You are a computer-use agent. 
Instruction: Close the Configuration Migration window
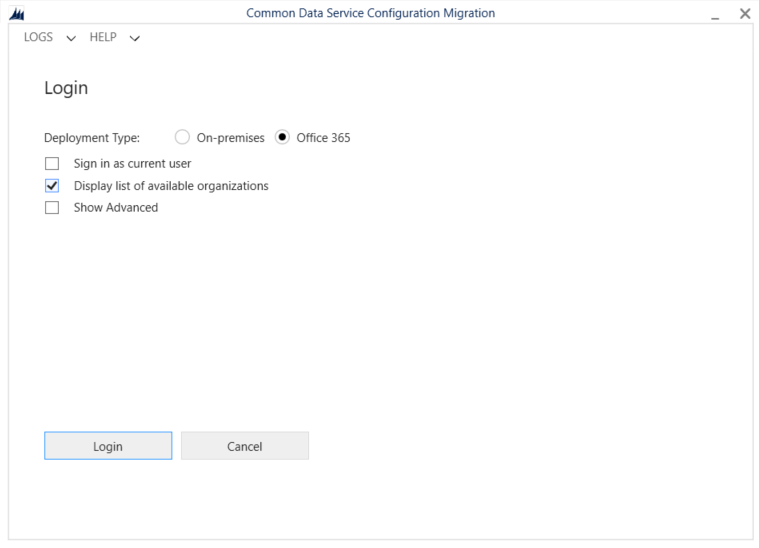click(744, 13)
